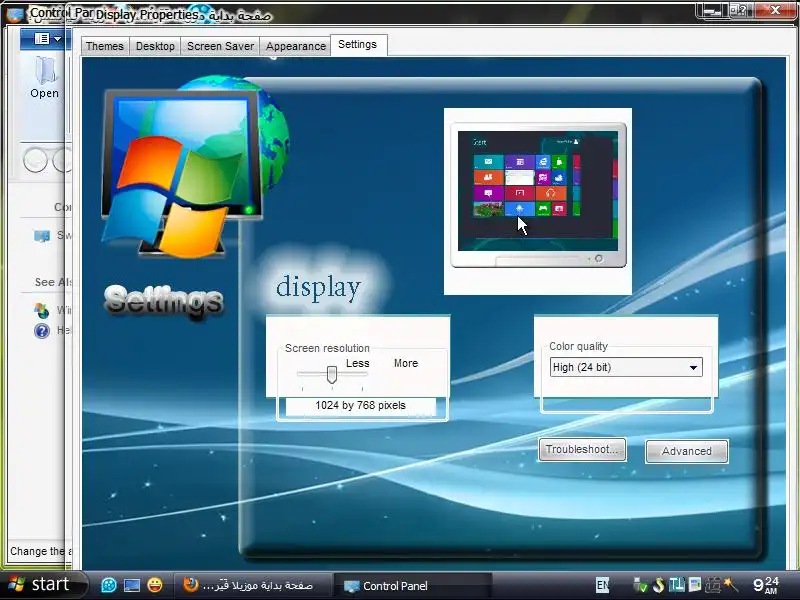Click the help icon in Control Panel sidebar

click(42, 331)
